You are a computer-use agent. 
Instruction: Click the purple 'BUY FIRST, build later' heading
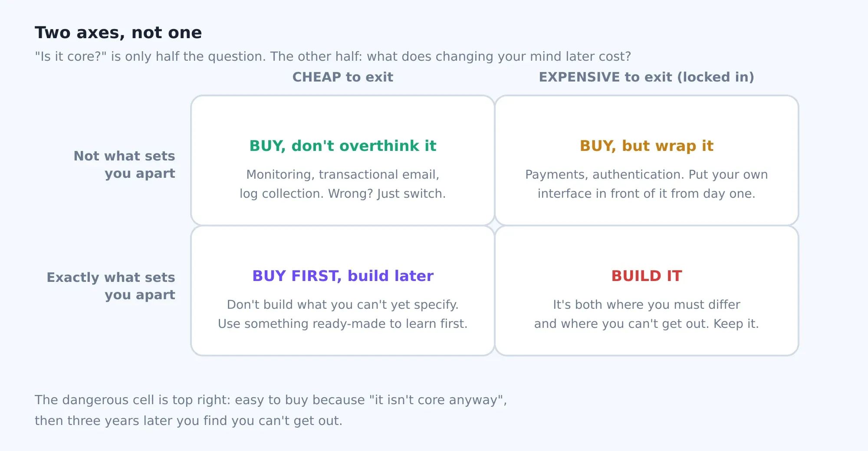[343, 276]
